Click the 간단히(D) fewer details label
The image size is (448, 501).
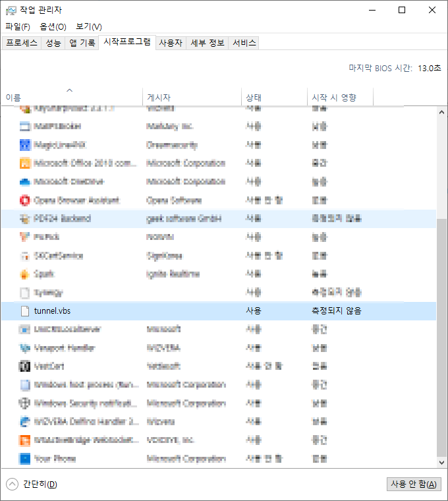(x=40, y=484)
